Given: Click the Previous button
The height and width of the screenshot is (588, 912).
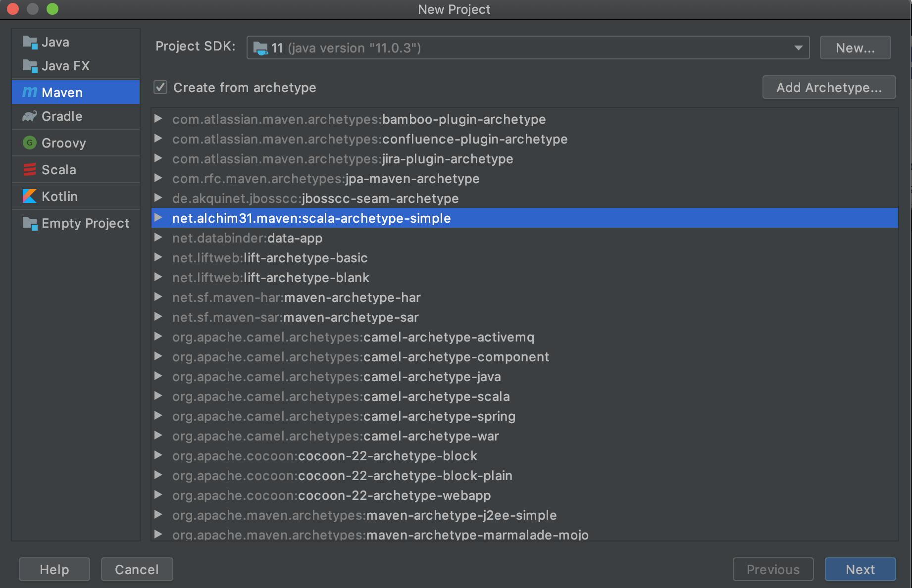Looking at the screenshot, I should click(x=773, y=570).
